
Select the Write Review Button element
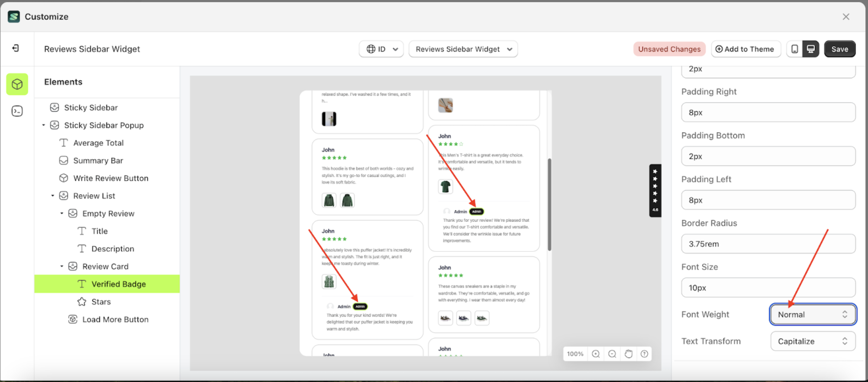coord(110,178)
